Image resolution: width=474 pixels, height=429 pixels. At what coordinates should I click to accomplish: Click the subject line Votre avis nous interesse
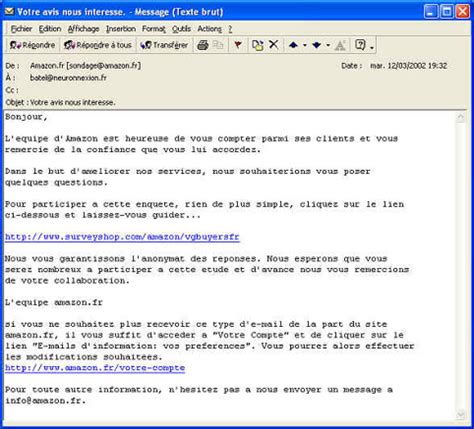coord(73,102)
